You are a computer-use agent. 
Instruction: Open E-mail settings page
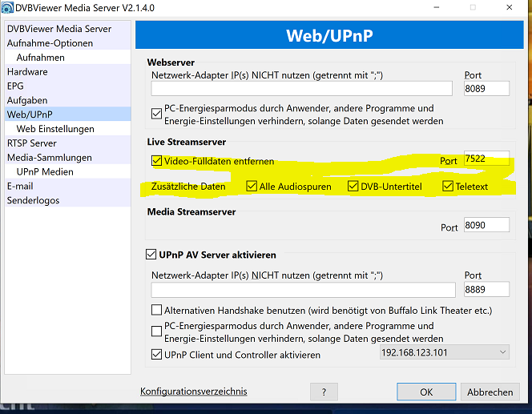68,186
